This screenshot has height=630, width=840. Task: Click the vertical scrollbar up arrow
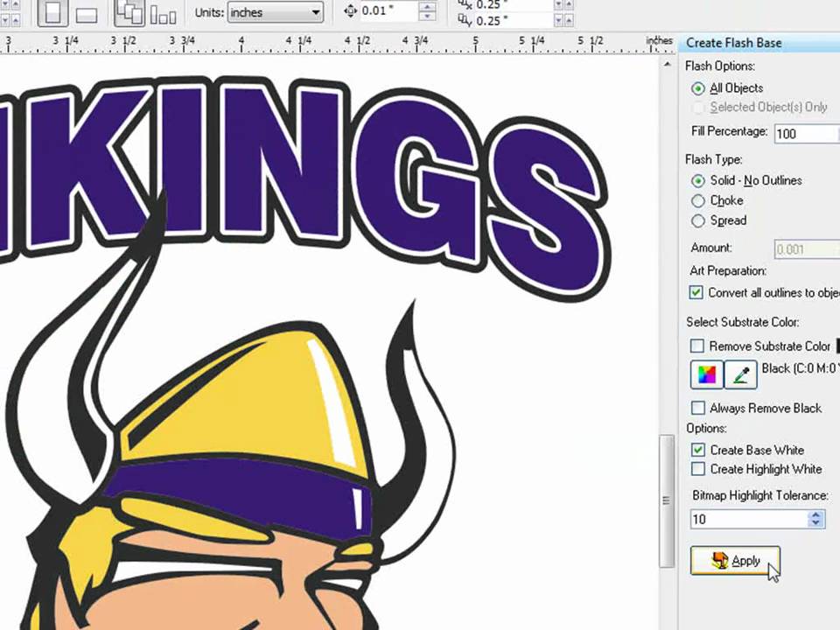click(x=667, y=64)
